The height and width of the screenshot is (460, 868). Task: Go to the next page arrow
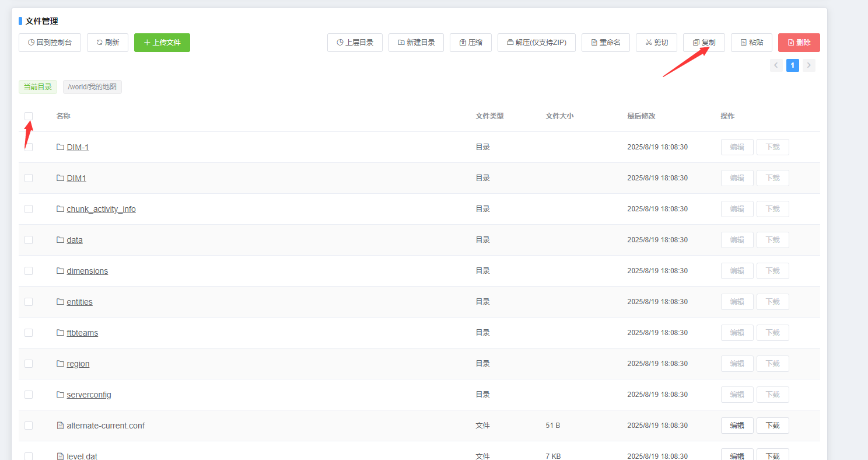tap(808, 65)
